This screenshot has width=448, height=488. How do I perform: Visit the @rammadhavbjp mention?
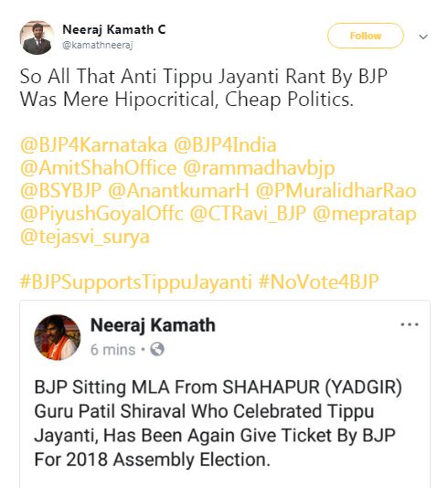click(259, 168)
